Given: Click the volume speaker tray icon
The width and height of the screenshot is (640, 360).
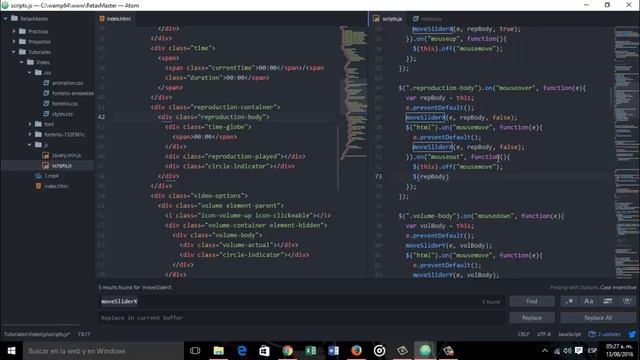Looking at the screenshot, I should pos(567,351).
